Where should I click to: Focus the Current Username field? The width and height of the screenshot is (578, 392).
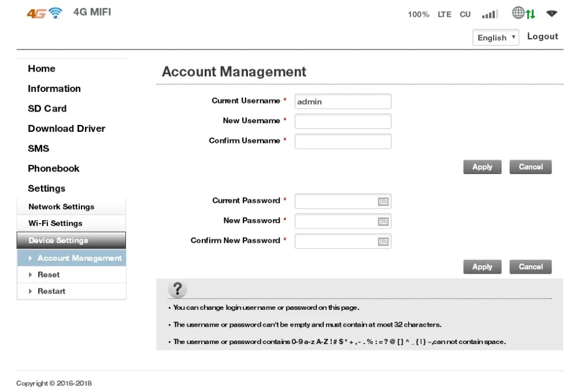click(x=343, y=101)
